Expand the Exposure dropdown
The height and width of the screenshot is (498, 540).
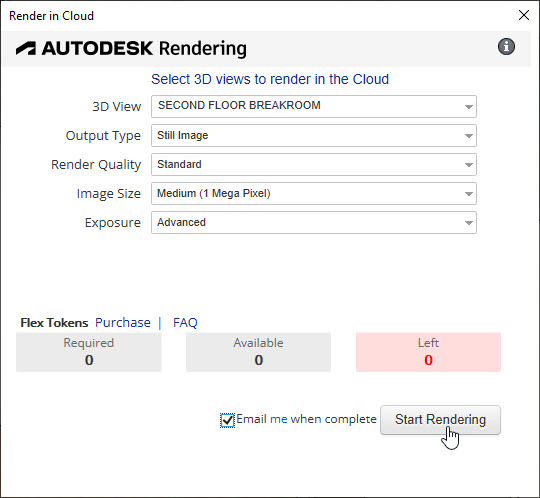(314, 222)
